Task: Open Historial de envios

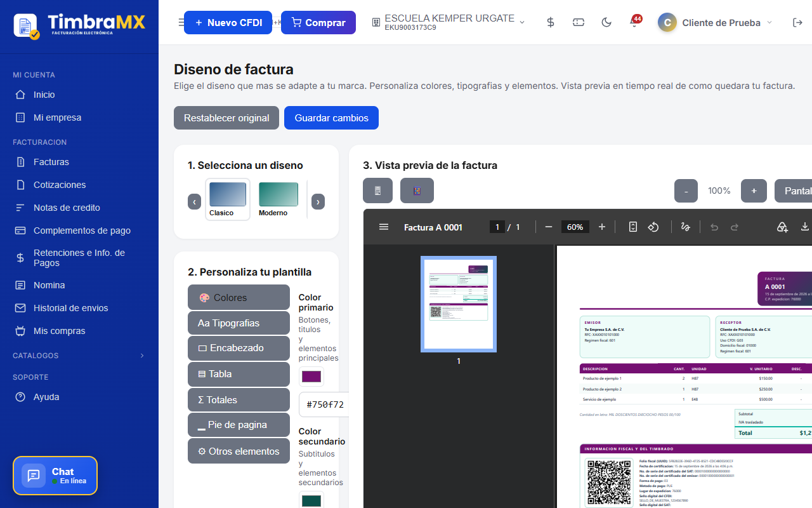Action: tap(79, 308)
